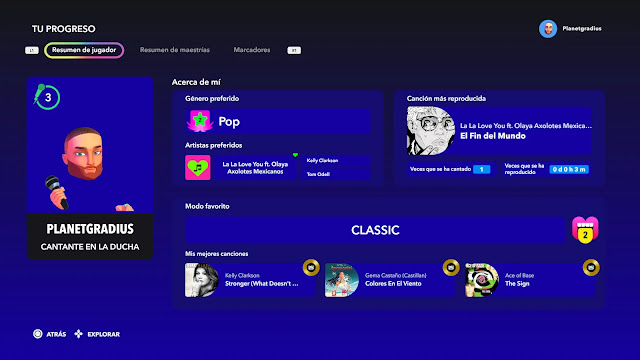
Task: Click the PLANETGRADIUS name plate
Action: click(90, 229)
